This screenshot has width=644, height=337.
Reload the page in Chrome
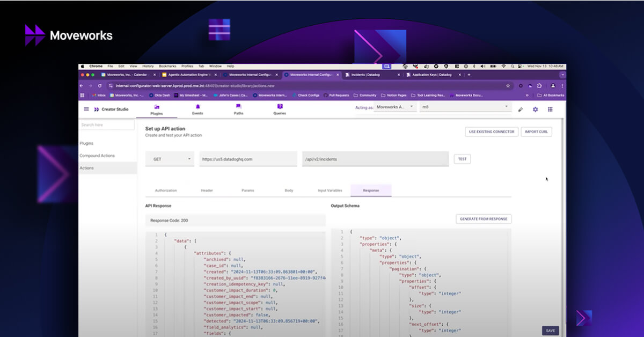99,85
